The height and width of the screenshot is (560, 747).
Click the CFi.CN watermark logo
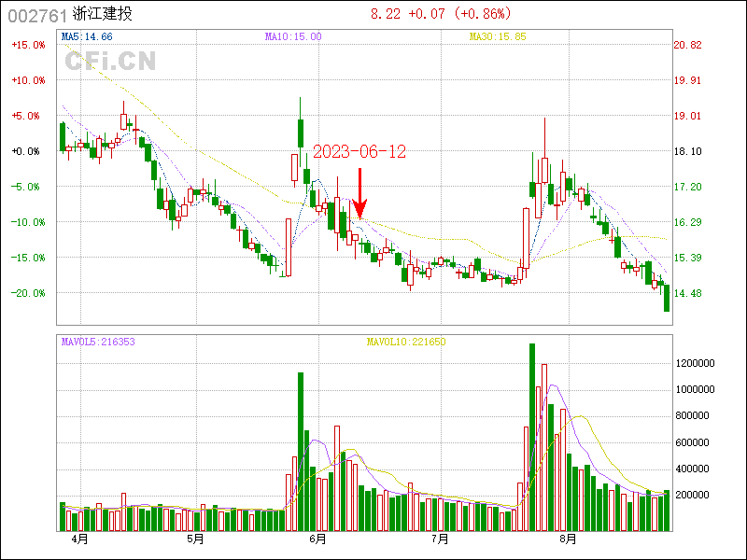pyautogui.click(x=109, y=62)
